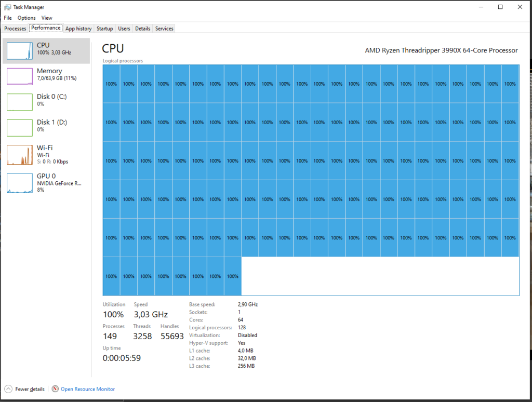Select the Wi-Fi network graph
532x402 pixels.
coord(19,155)
